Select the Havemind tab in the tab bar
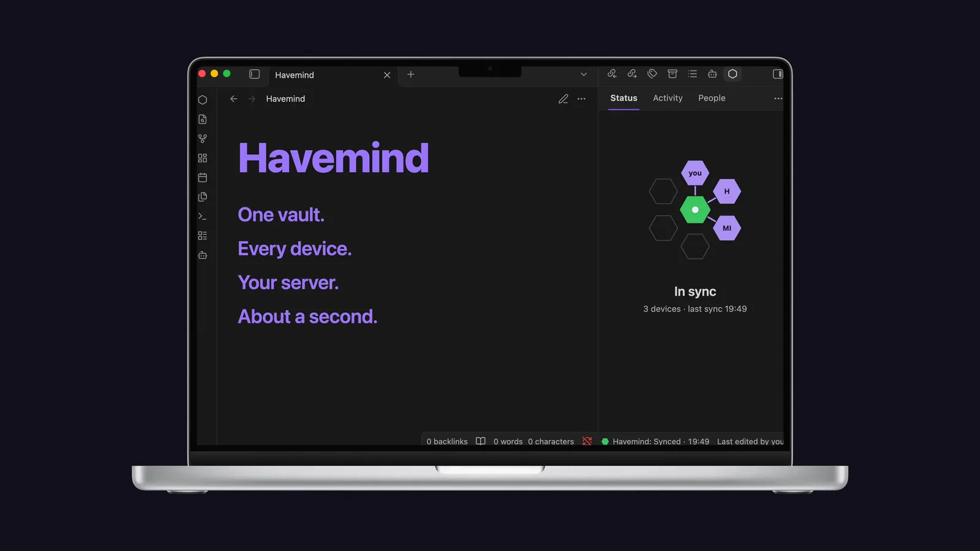The image size is (980, 551). point(334,75)
